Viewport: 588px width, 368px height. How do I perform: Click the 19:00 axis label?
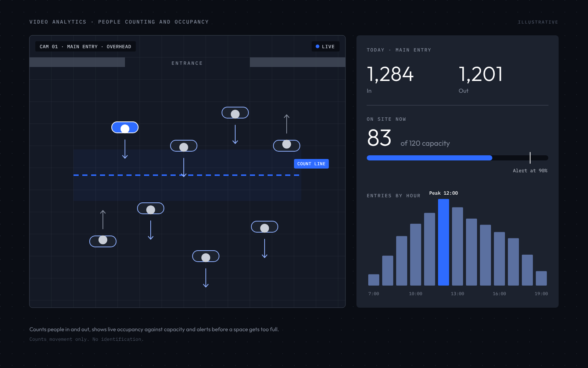(x=541, y=294)
